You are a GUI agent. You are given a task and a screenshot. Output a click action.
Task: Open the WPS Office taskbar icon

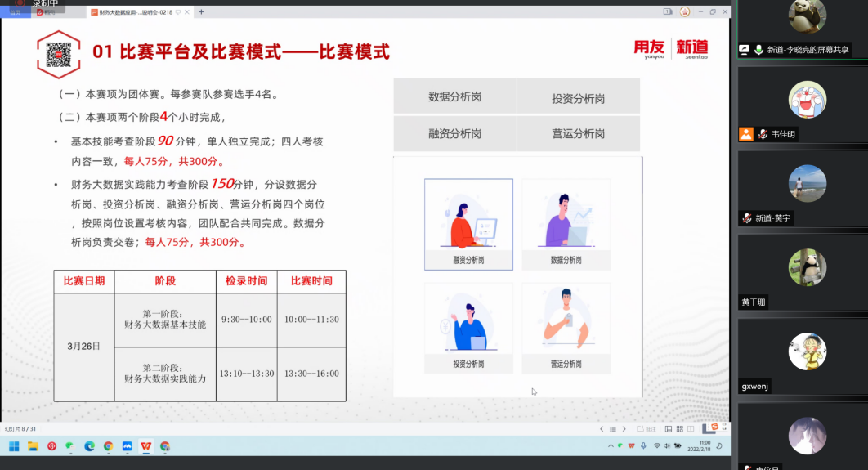(x=145, y=446)
